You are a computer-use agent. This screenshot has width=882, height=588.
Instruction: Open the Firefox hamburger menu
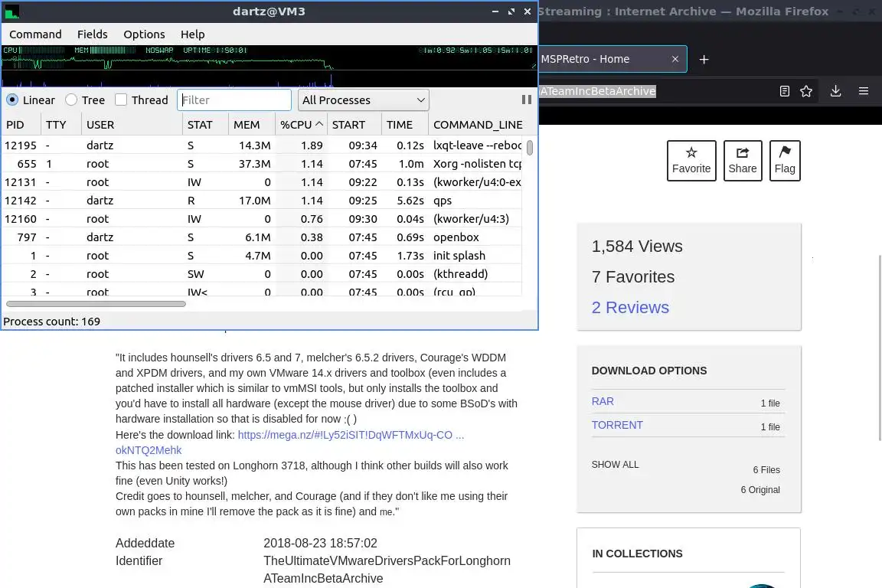[x=864, y=91]
